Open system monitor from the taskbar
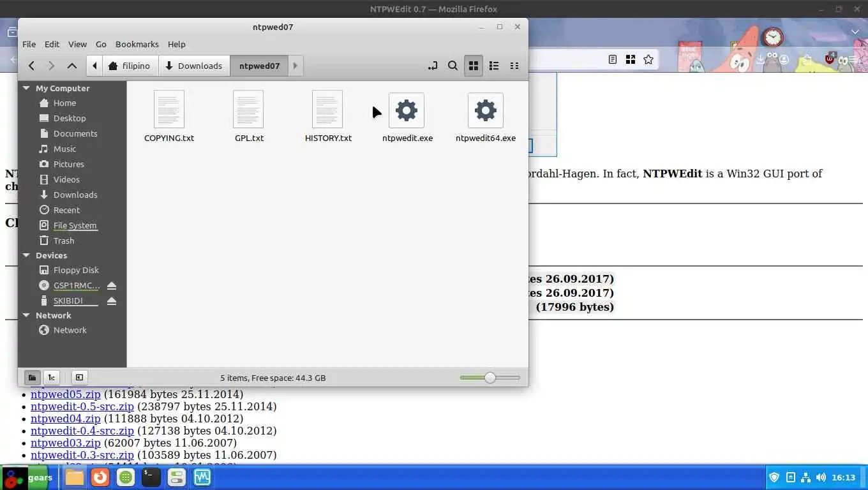This screenshot has width=868, height=490. coord(202,477)
